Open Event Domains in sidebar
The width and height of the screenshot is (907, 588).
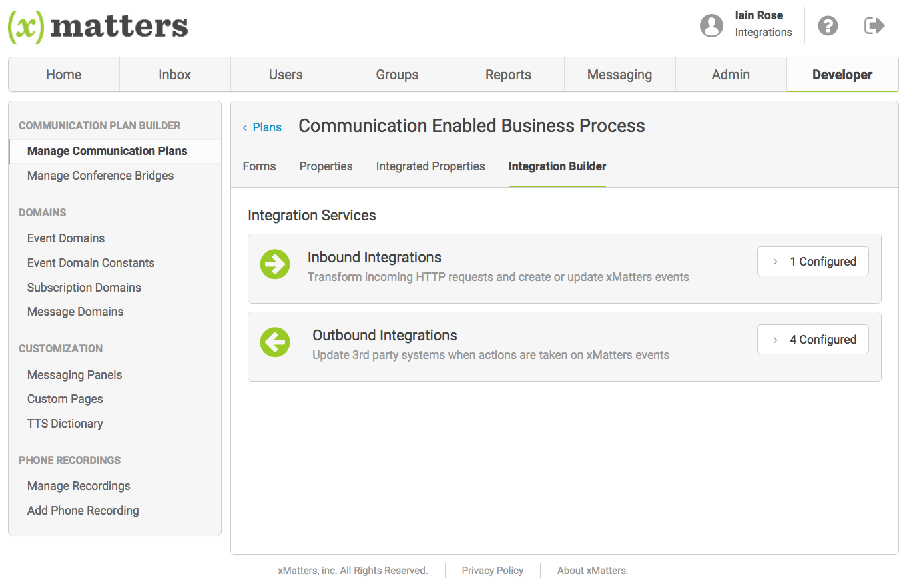(66, 238)
